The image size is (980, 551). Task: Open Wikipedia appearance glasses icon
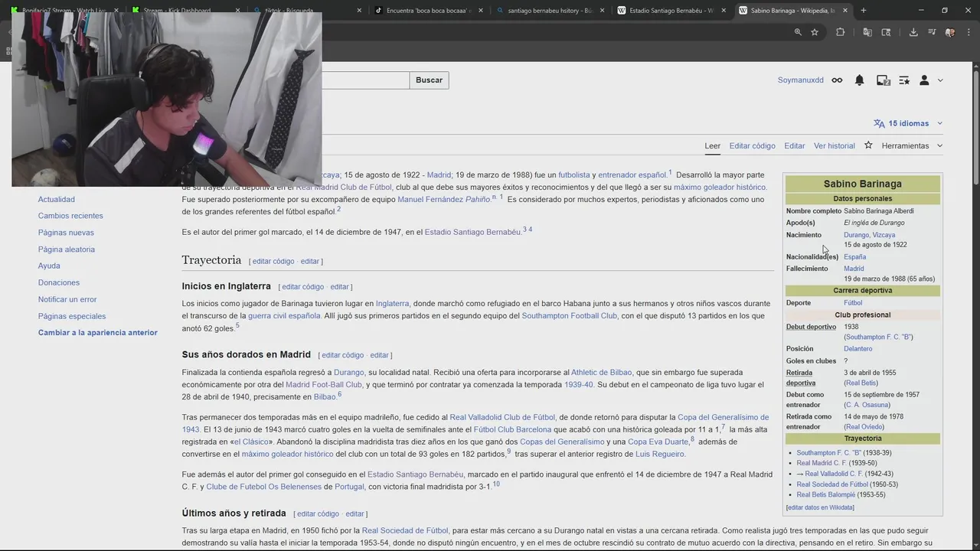tap(837, 80)
